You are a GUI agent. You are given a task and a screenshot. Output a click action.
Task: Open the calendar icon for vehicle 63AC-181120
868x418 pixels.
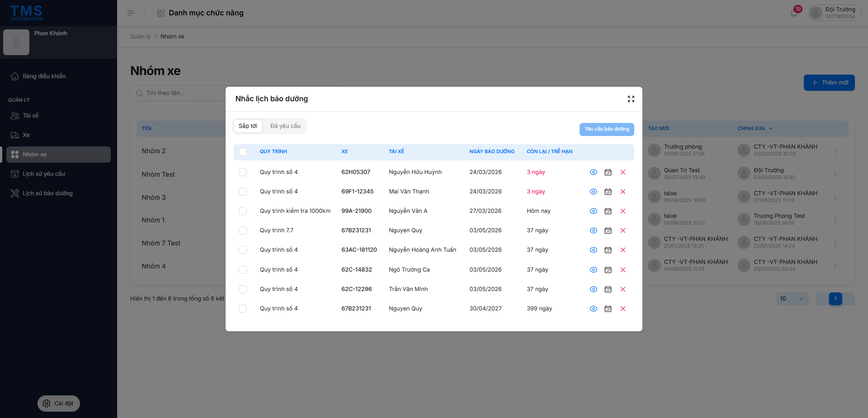click(608, 250)
